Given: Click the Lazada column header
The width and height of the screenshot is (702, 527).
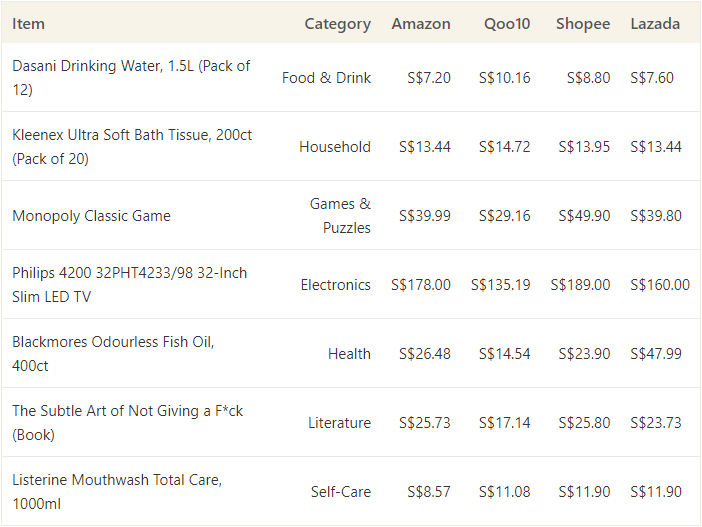Looking at the screenshot, I should click(655, 24).
